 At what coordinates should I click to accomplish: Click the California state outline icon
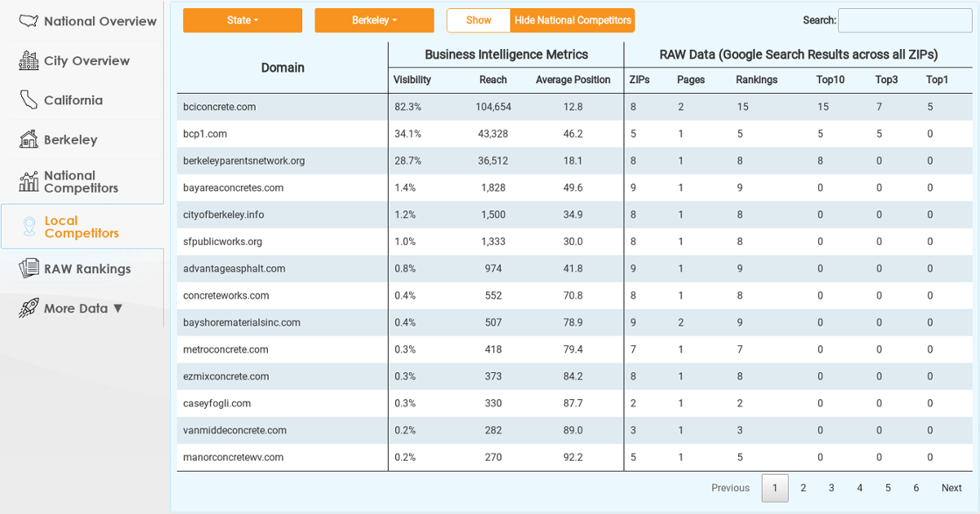point(29,100)
